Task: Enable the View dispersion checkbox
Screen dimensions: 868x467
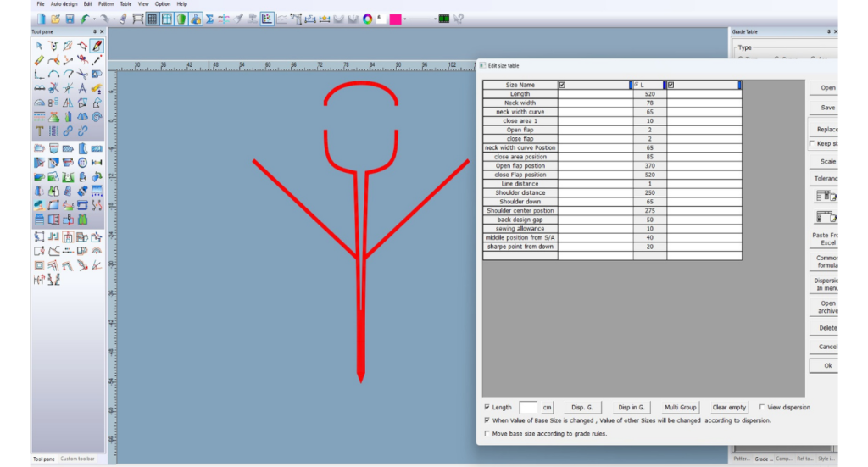Action: tap(762, 407)
